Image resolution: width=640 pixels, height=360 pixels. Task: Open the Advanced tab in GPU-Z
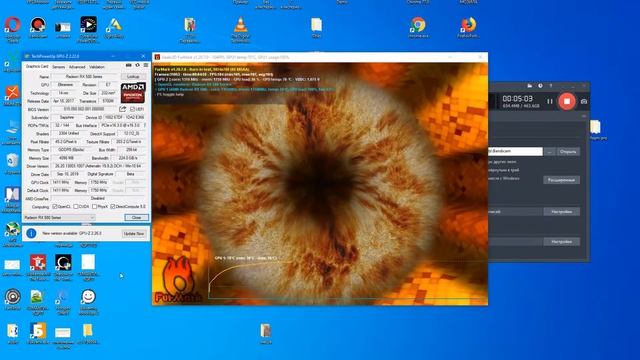tap(77, 67)
